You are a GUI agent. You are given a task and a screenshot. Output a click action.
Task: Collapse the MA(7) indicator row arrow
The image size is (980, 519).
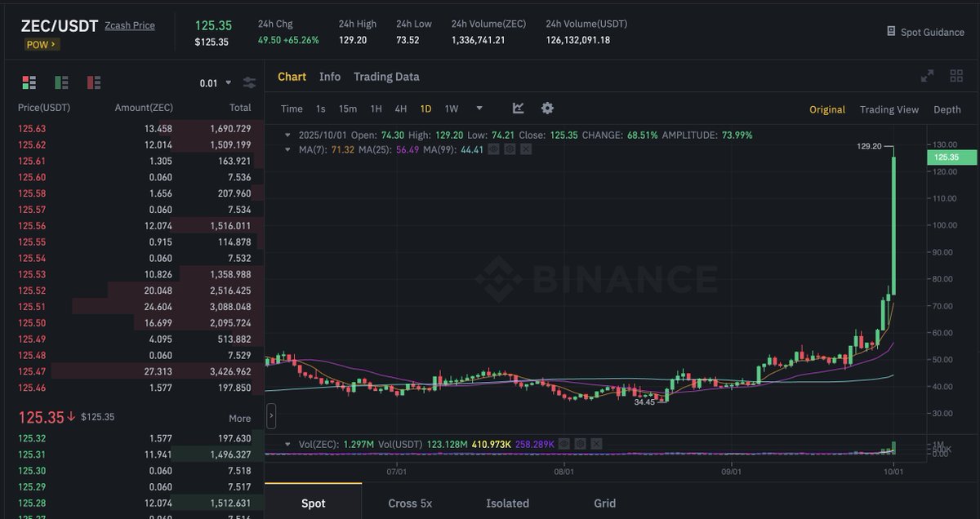point(287,149)
